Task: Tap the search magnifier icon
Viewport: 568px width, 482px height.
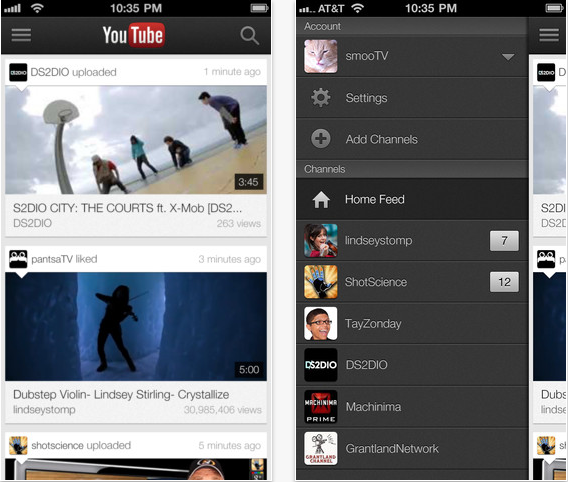Action: point(249,35)
